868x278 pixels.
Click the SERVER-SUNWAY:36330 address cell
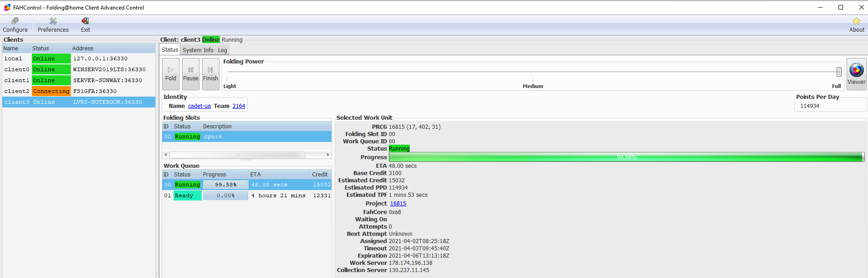(x=108, y=80)
